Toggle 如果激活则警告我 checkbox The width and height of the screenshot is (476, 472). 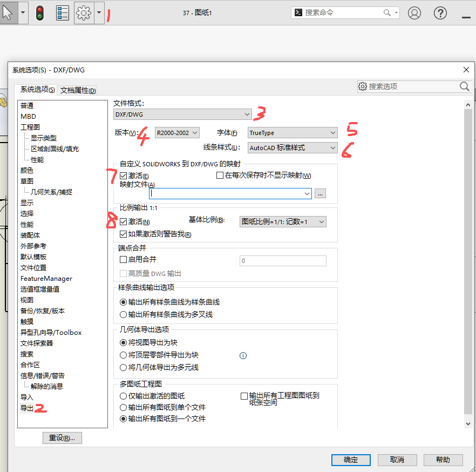(123, 234)
